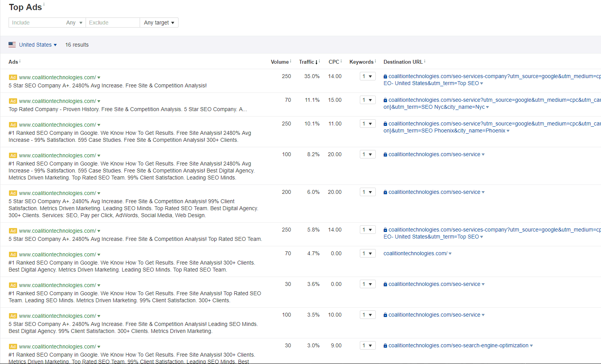Click the Ad badge on the first result
601x364 pixels.
coord(13,77)
